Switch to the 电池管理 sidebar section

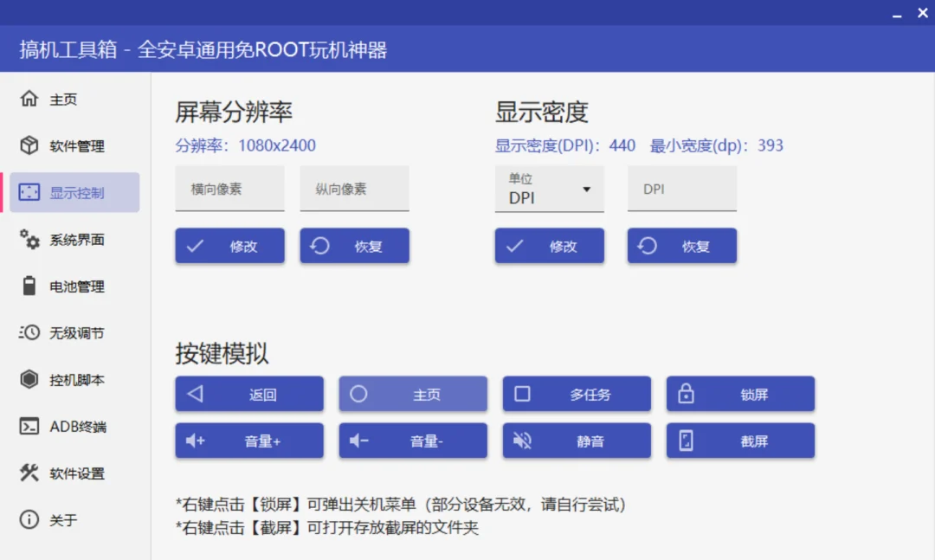(x=72, y=286)
